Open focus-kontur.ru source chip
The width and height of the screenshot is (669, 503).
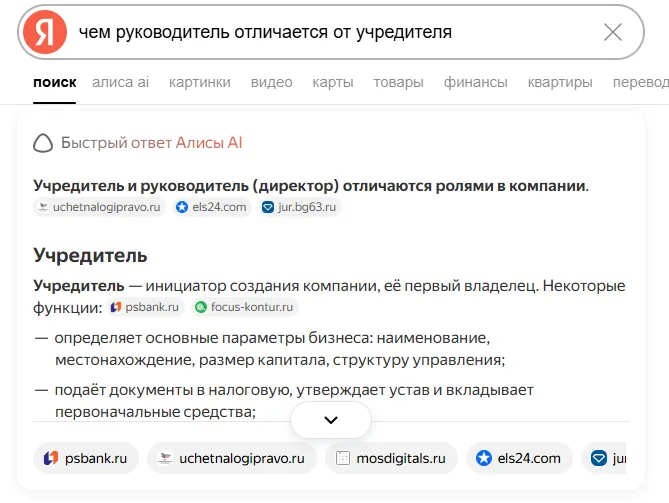[245, 307]
